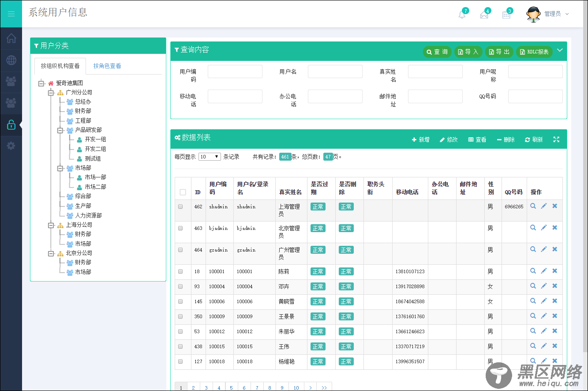Collapse the 北京分公司 tree node
The width and height of the screenshot is (588, 391).
51,253
